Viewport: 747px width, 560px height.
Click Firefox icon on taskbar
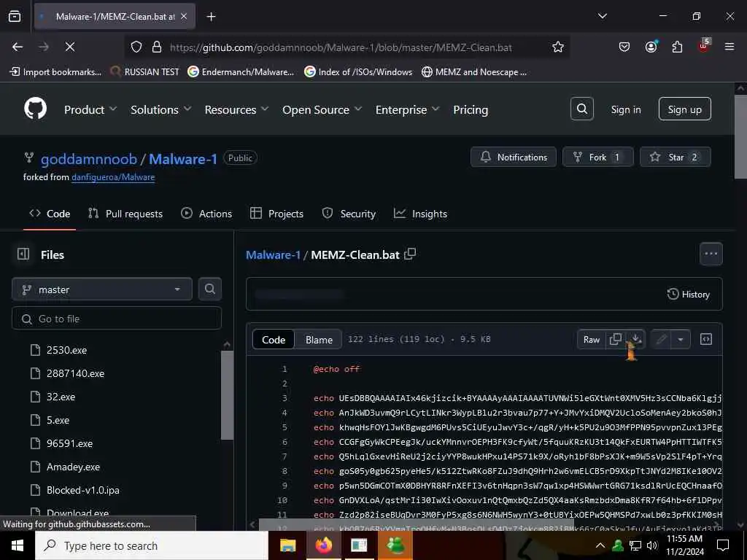[323, 545]
